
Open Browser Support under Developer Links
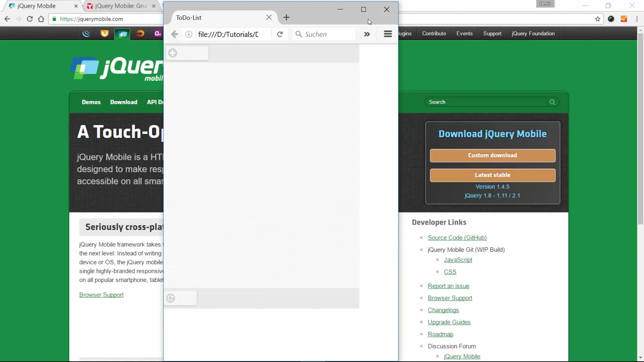[x=450, y=298]
